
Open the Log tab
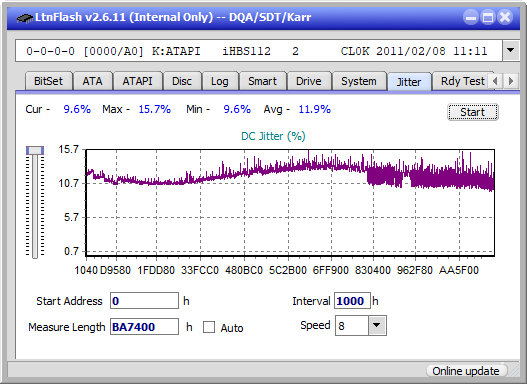(219, 81)
